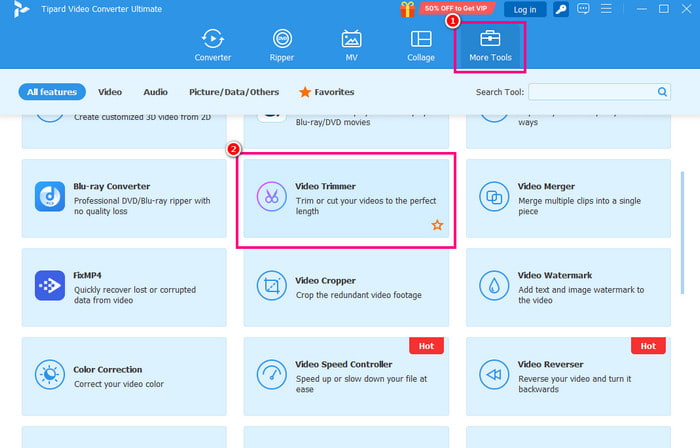
Task: Open Video Speed Controller tool title
Action: [344, 364]
